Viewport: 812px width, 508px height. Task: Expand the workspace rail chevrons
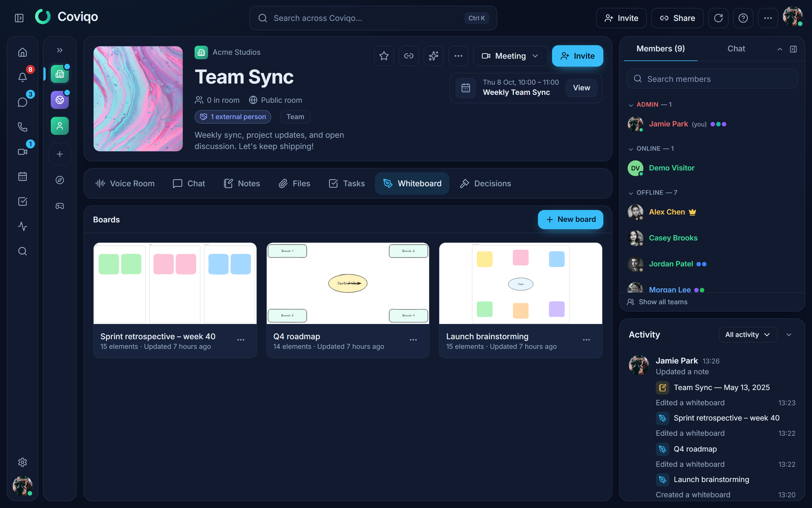pyautogui.click(x=60, y=51)
